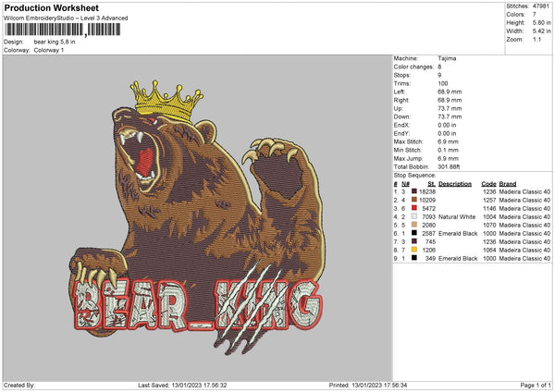
Task: Select the 'Left:' measurement label
Action: pyautogui.click(x=400, y=92)
